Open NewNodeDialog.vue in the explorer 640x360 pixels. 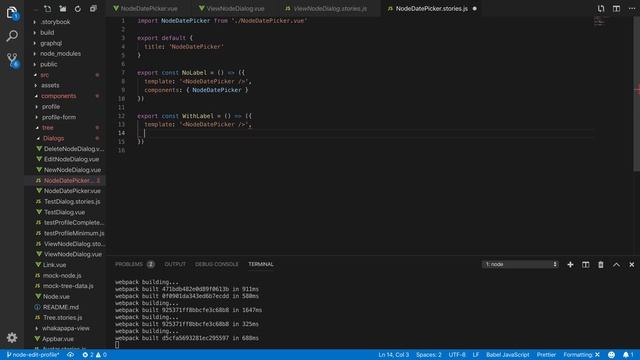[x=72, y=170]
